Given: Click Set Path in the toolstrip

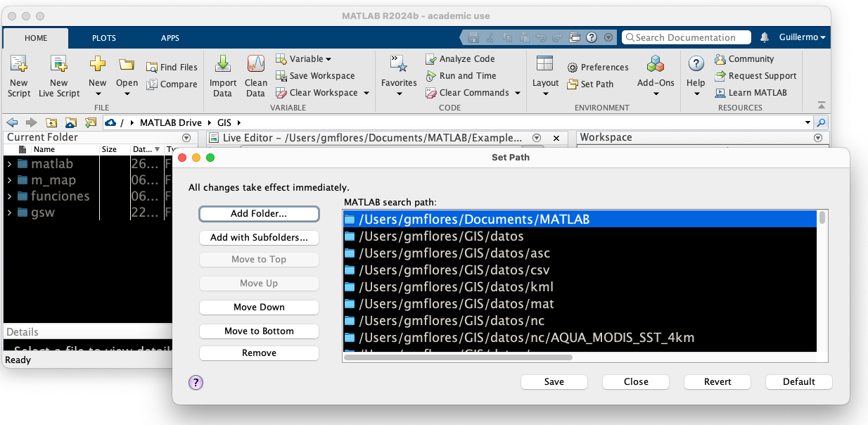Looking at the screenshot, I should (590, 84).
